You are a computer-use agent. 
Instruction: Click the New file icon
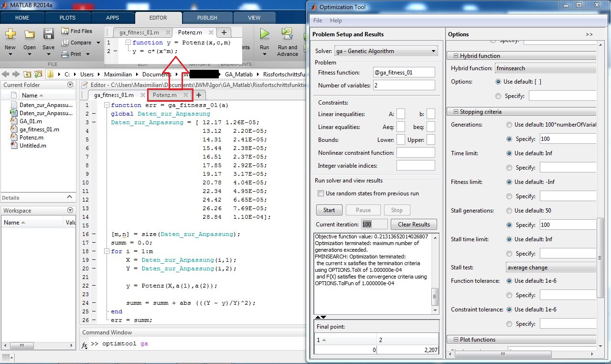tap(10, 34)
